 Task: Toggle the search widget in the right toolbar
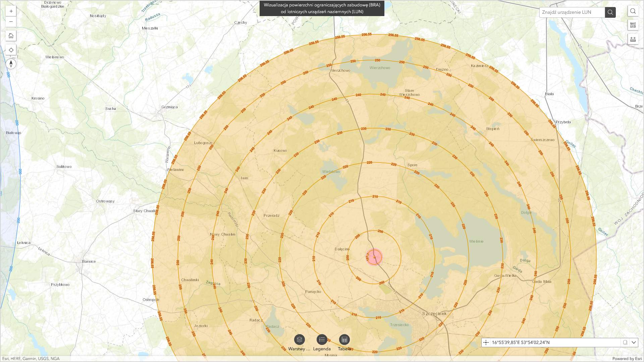pyautogui.click(x=633, y=11)
